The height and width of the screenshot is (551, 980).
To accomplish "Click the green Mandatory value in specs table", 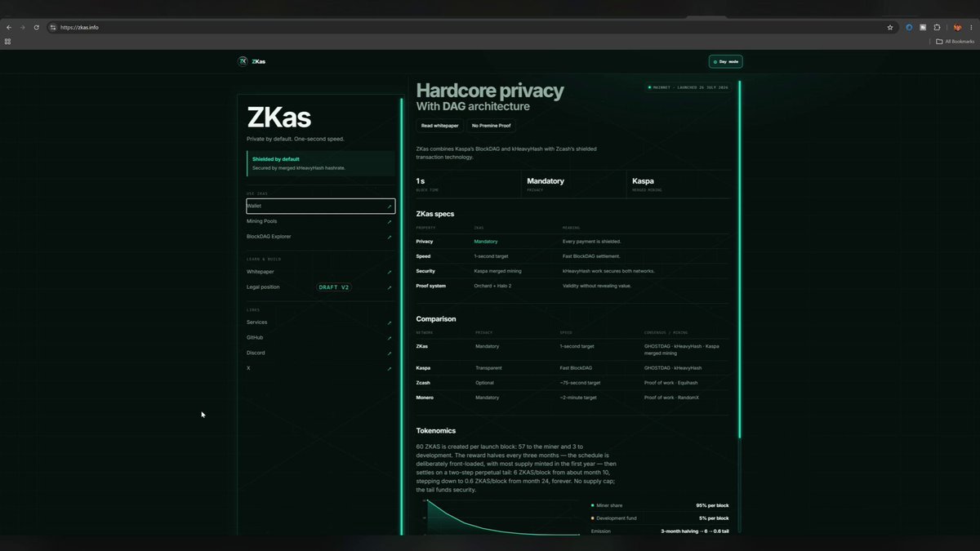I will coord(486,242).
